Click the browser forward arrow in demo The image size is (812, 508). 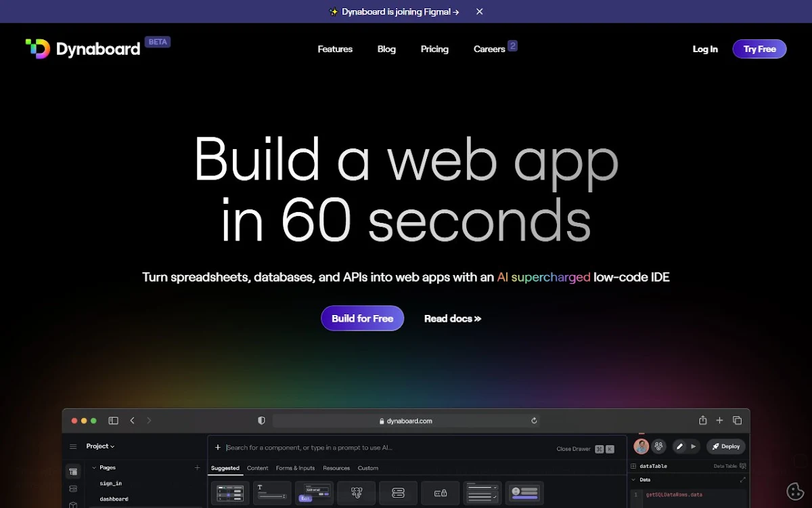pyautogui.click(x=149, y=421)
